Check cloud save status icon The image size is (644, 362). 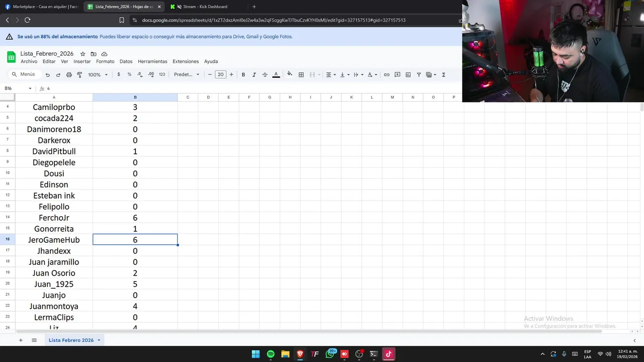tap(104, 54)
